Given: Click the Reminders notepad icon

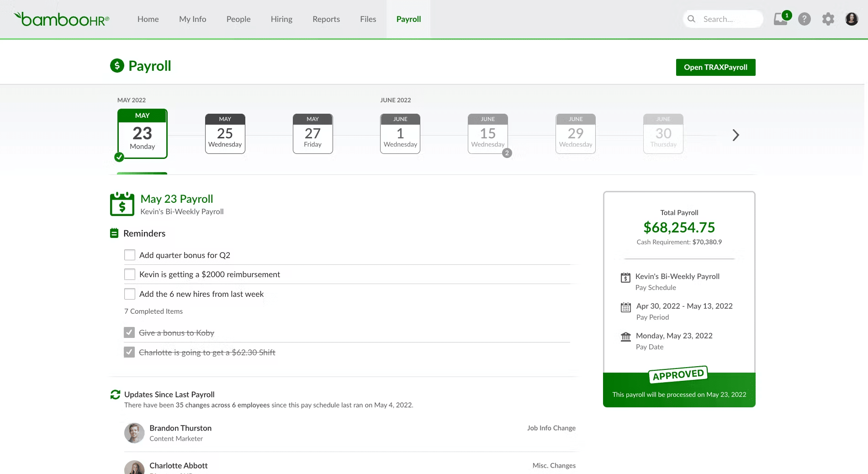Looking at the screenshot, I should 114,233.
